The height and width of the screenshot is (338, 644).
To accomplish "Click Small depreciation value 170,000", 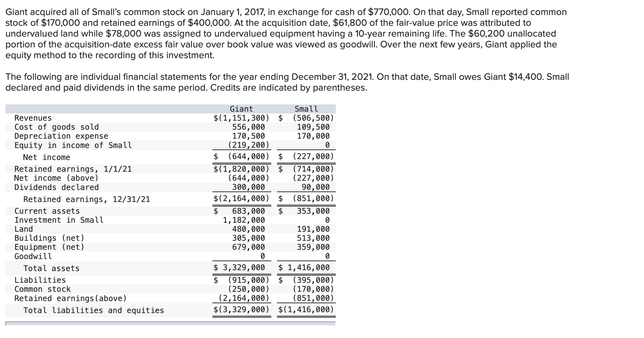I will click(313, 136).
